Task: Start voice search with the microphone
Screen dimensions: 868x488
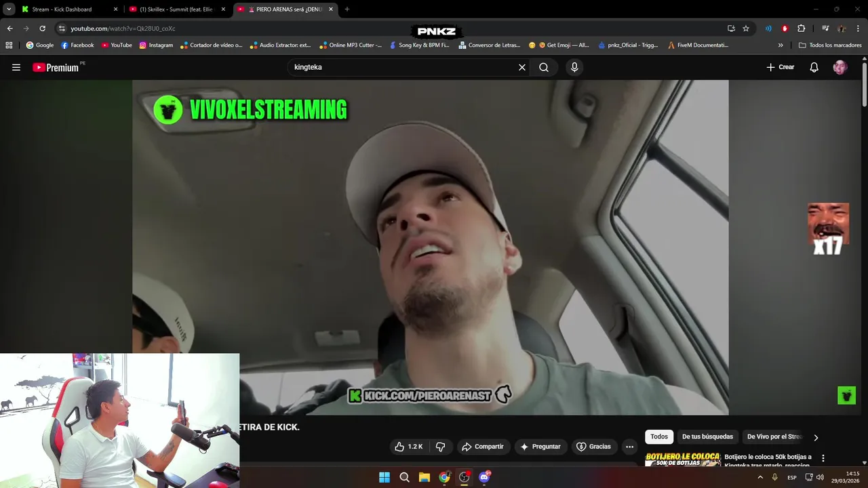Action: click(574, 67)
